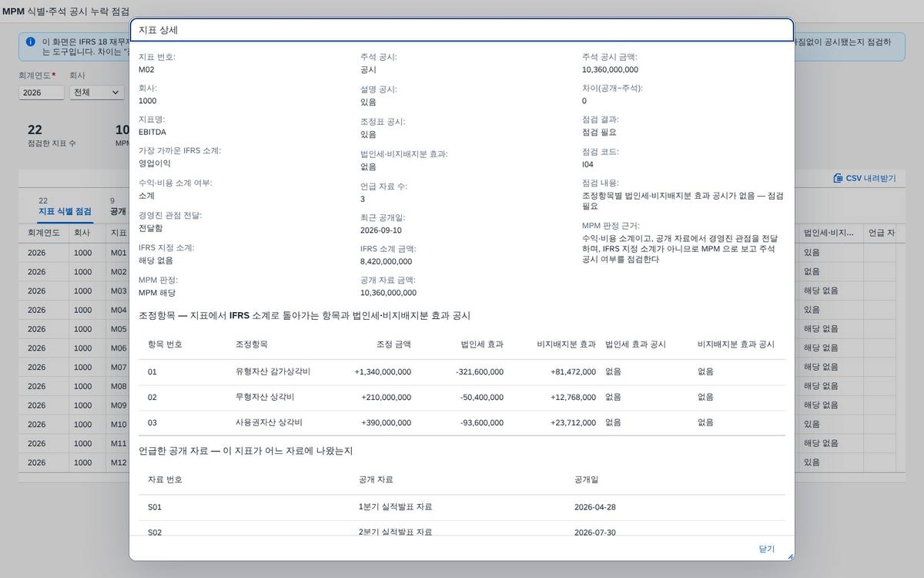Open the 회사 dropdown showing 전체
The image size is (924, 578).
pos(96,92)
